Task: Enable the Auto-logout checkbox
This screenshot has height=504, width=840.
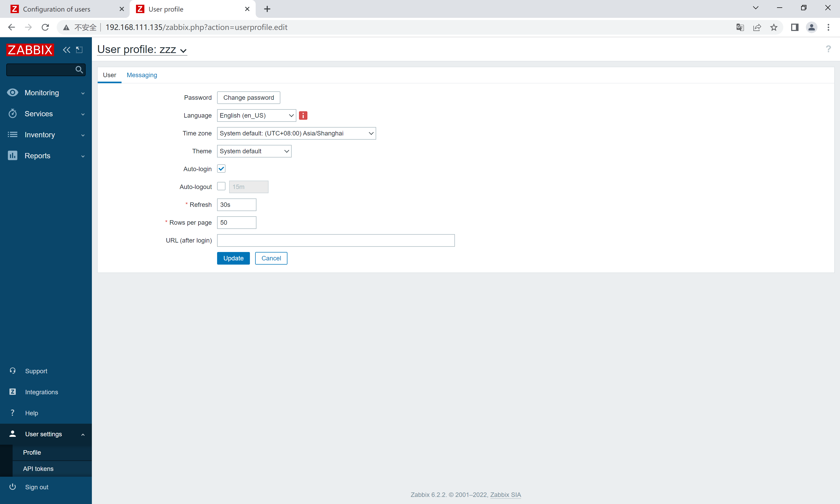Action: 221,186
